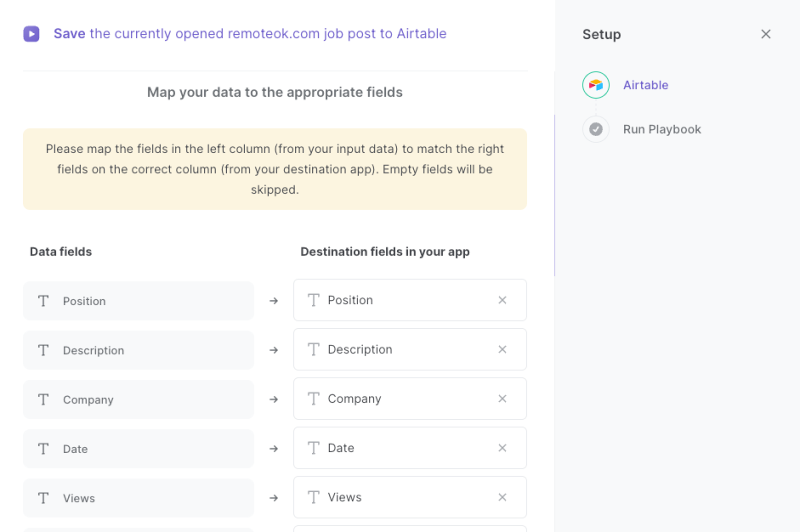Click the text-type icon in Position data field
This screenshot has width=800, height=532.
tap(43, 301)
